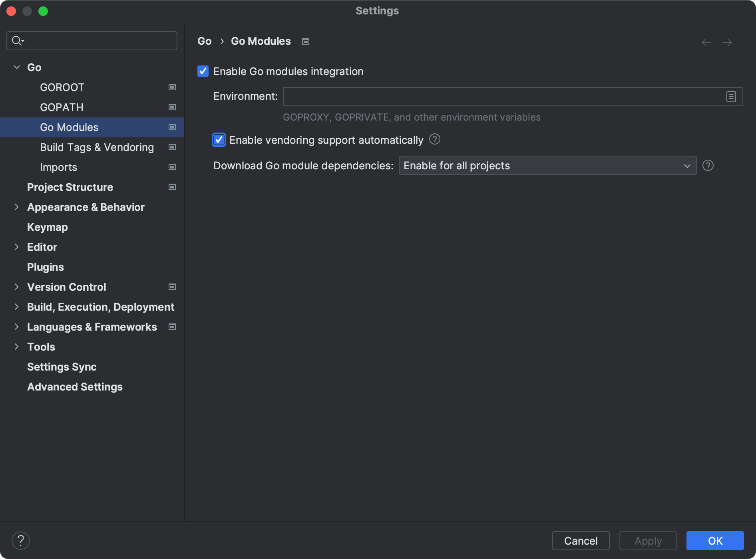The height and width of the screenshot is (559, 756).
Task: Open the Keymap settings page
Action: pyautogui.click(x=48, y=227)
